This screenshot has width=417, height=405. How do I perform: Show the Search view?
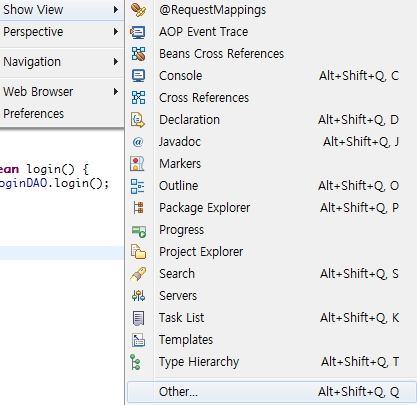[x=272, y=274]
